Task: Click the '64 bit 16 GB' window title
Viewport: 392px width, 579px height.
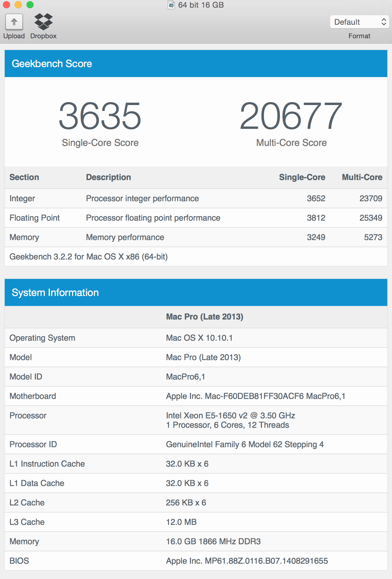Action: 201,5
